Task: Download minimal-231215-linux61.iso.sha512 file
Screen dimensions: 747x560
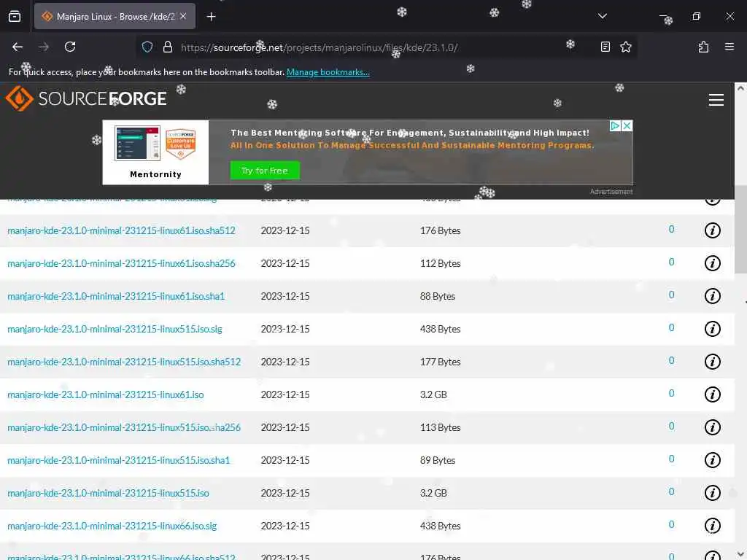Action: (122, 230)
